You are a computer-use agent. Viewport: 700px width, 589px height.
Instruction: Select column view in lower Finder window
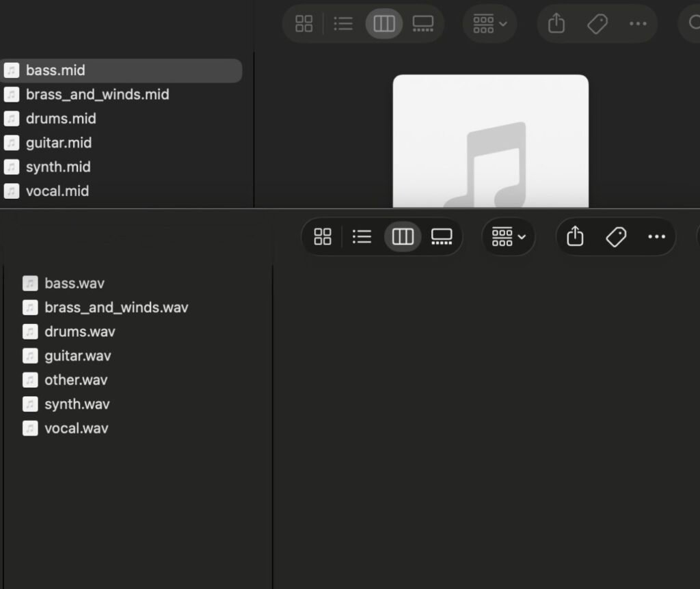(x=403, y=236)
